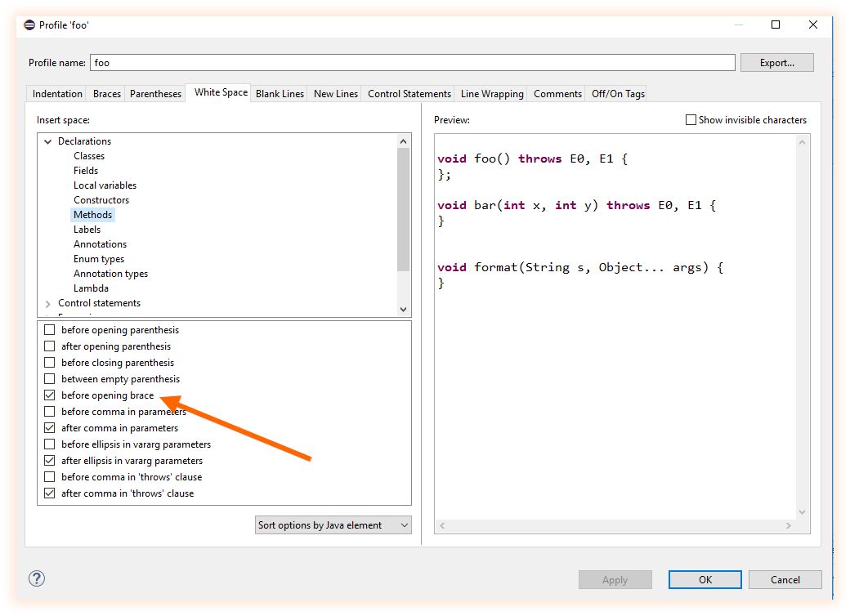850x616 pixels.
Task: Check 'before ellipsis in vararg parameters'
Action: click(49, 444)
